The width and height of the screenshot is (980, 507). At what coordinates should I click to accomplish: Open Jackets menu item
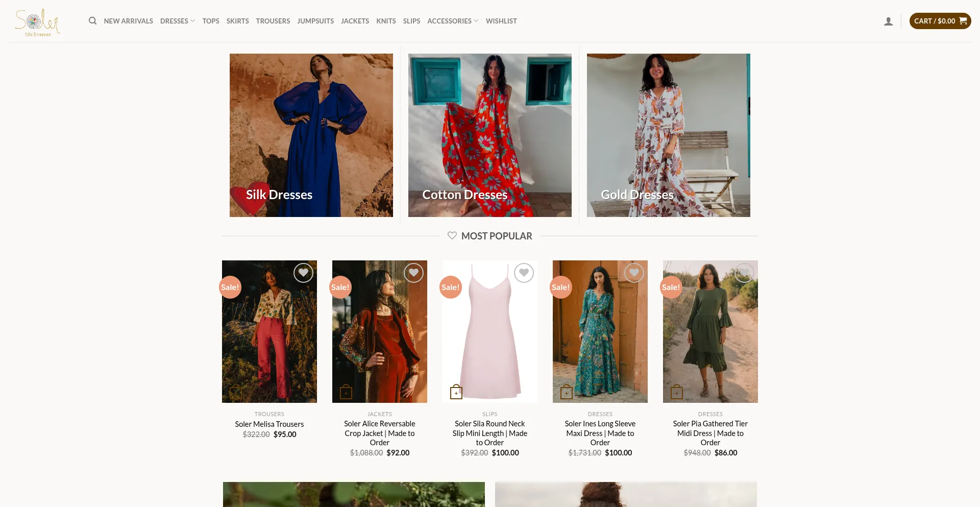355,21
